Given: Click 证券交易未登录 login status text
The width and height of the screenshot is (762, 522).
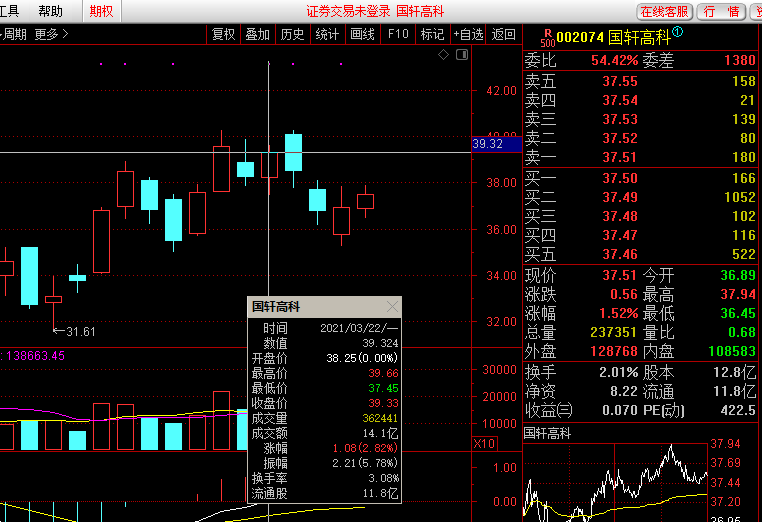Looking at the screenshot, I should (x=348, y=11).
